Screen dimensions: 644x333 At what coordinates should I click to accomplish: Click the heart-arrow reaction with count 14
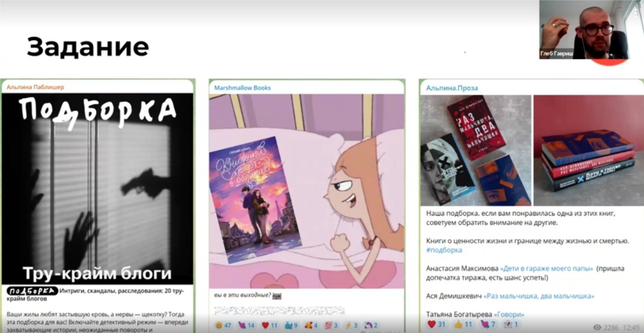coord(246,325)
